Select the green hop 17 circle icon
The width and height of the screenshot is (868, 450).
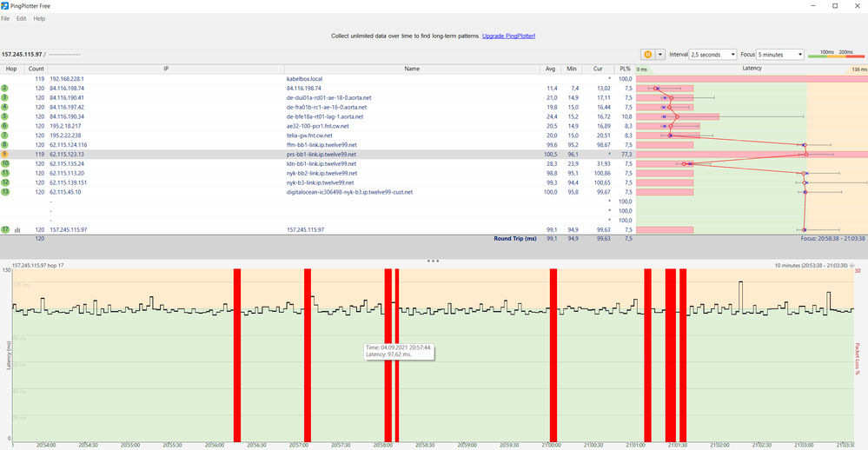[5, 229]
